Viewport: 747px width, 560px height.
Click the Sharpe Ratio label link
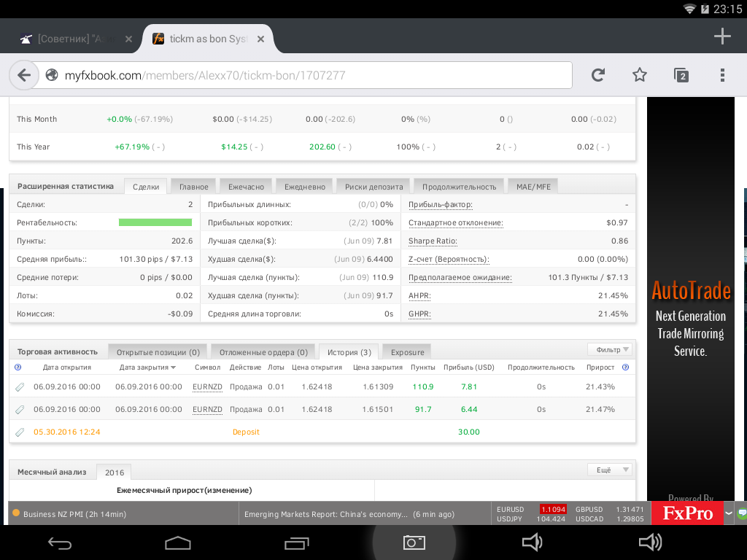(x=433, y=241)
